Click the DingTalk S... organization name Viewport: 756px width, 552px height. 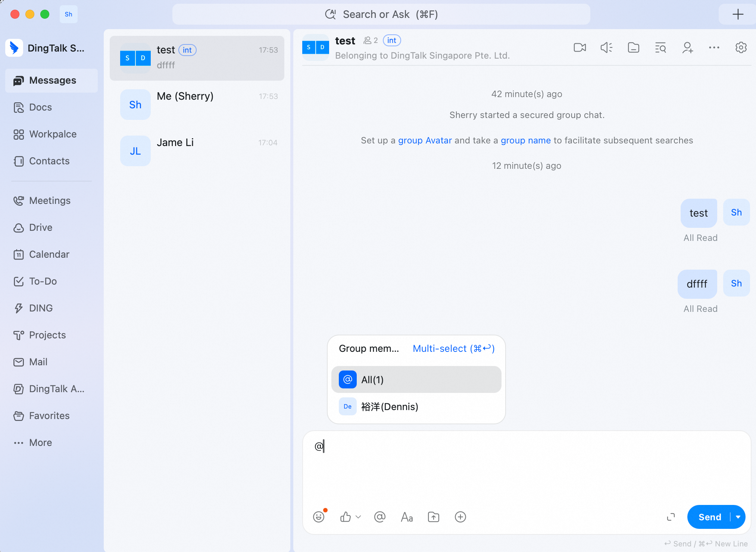(56, 48)
